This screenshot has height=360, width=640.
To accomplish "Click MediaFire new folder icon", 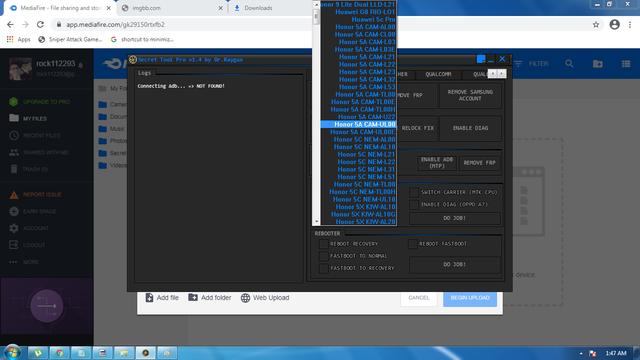I will click(598, 64).
